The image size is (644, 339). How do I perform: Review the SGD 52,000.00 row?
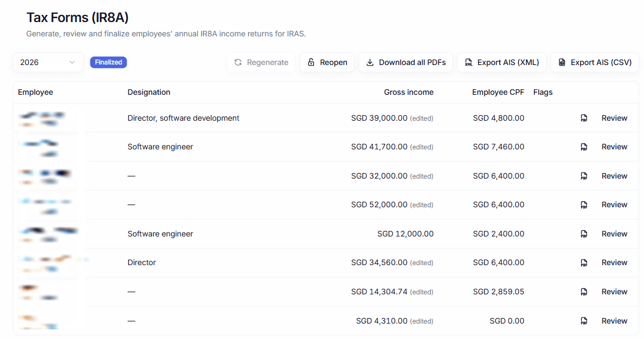pos(614,205)
